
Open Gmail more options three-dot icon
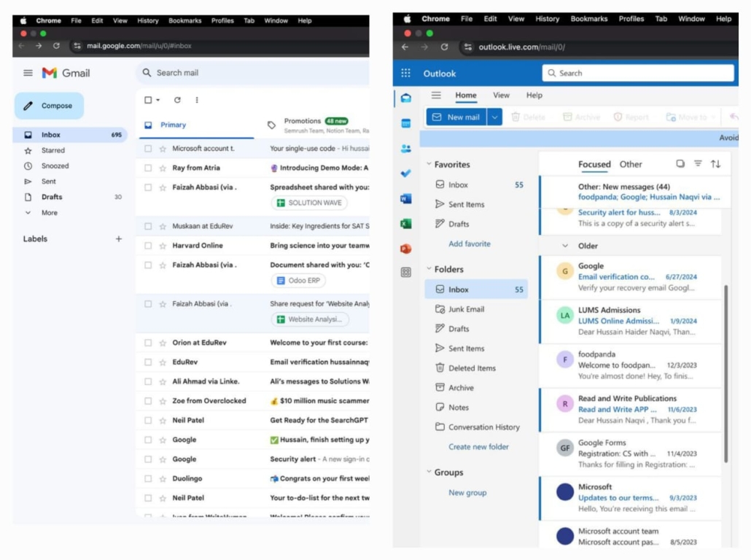[197, 100]
